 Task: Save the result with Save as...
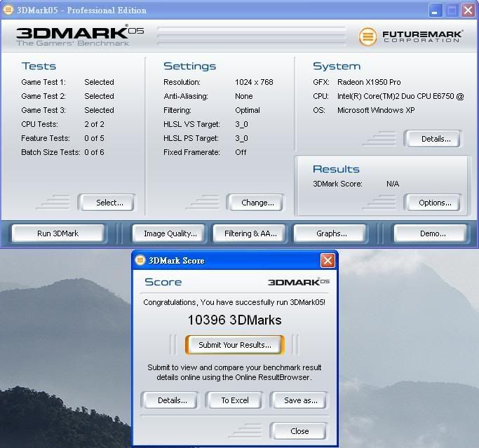coord(300,400)
